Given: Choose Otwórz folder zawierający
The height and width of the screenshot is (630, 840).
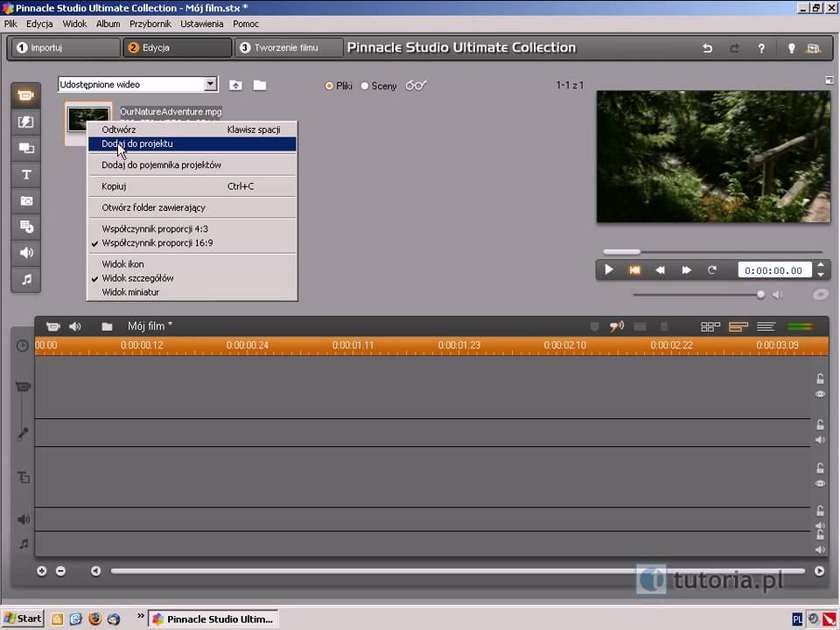Looking at the screenshot, I should (x=192, y=208).
